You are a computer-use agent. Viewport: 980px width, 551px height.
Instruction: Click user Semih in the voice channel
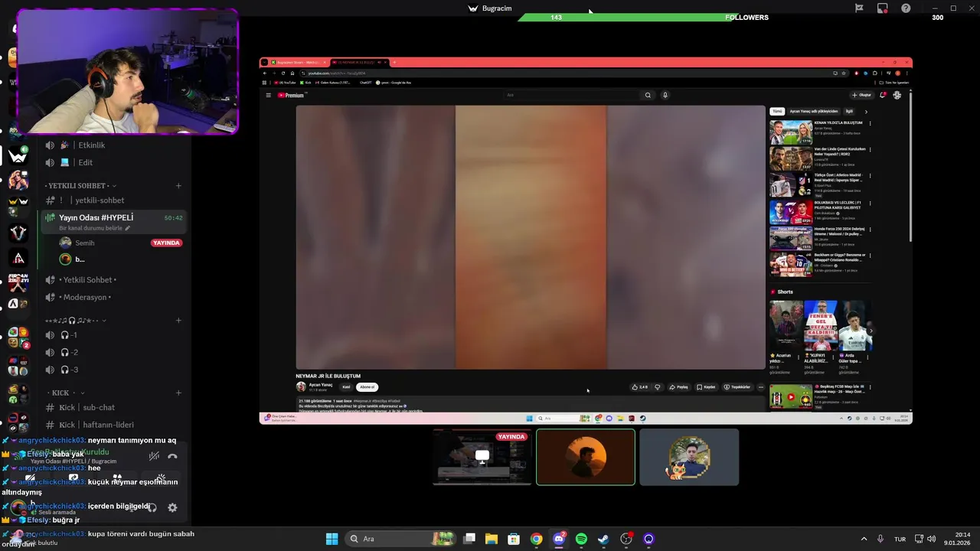pos(113,243)
